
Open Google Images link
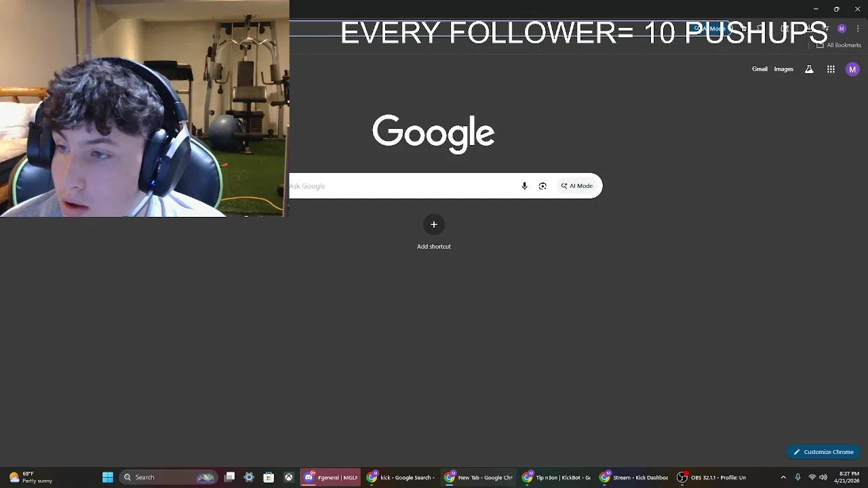pyautogui.click(x=783, y=69)
